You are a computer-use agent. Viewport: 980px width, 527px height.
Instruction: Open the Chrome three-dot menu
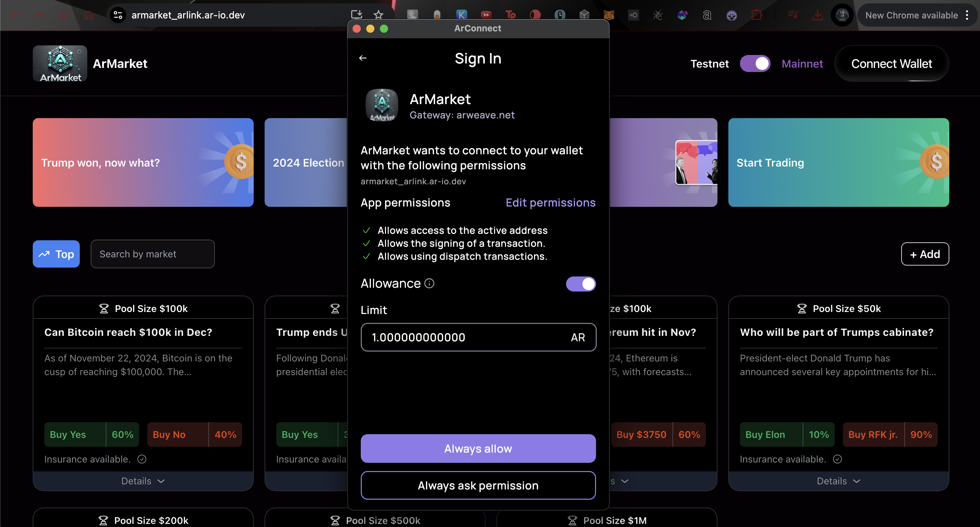(967, 15)
